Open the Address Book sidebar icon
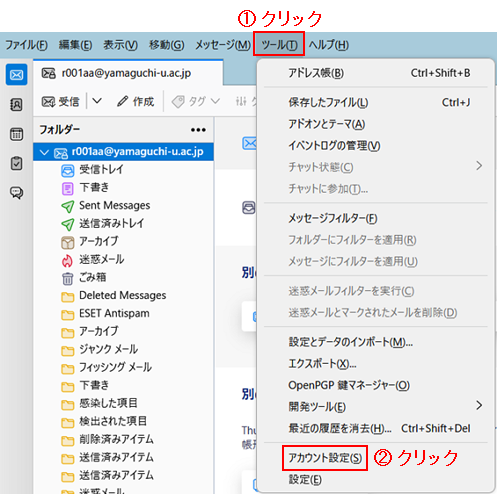Viewport: 497px width, 494px height. click(x=16, y=105)
